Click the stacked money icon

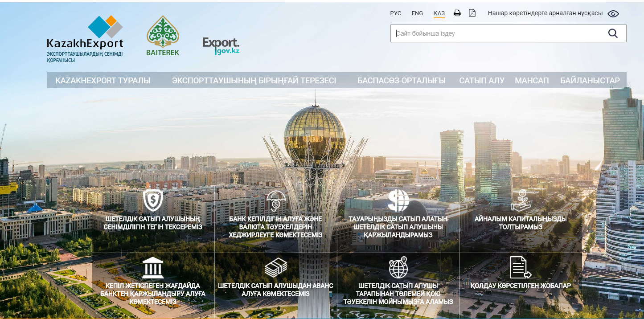click(276, 267)
